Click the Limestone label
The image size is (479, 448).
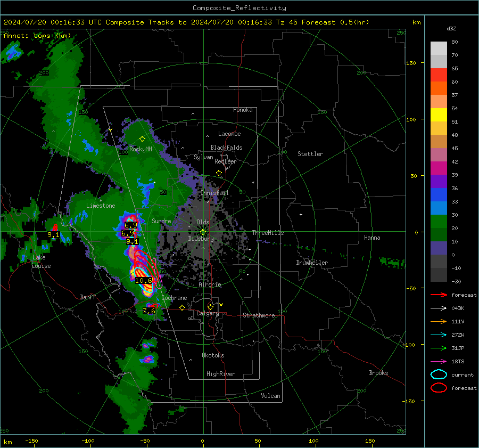(x=101, y=206)
